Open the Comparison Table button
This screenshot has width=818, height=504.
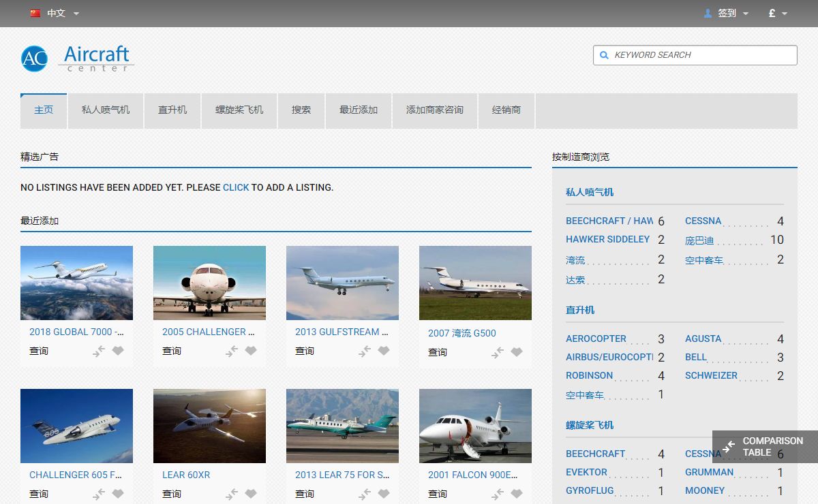765,447
